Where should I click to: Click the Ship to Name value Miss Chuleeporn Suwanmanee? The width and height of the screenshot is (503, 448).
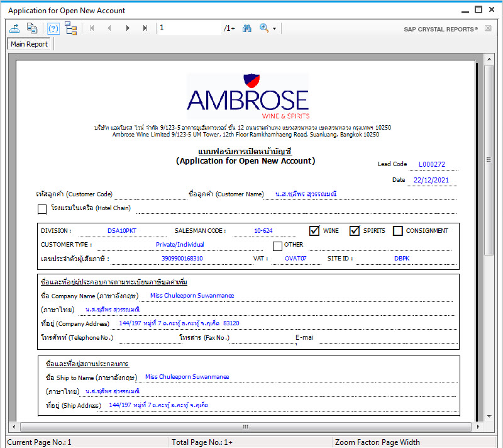click(x=187, y=377)
